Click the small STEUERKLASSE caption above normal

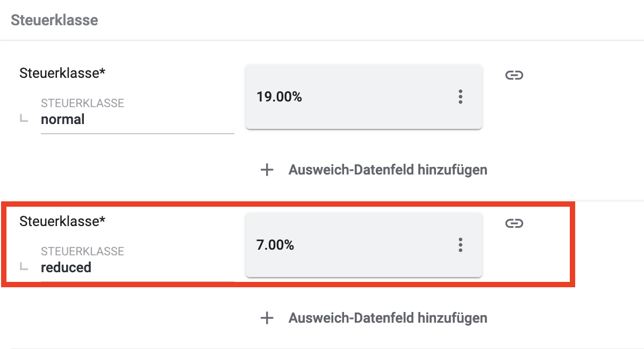click(82, 103)
